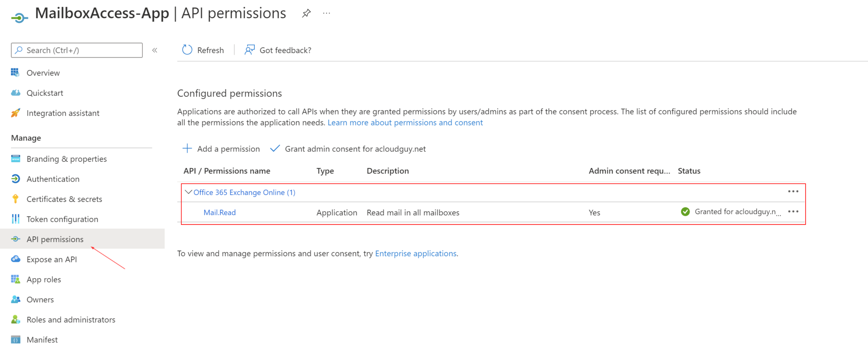
Task: Click the Got feedback person icon
Action: [x=250, y=50]
